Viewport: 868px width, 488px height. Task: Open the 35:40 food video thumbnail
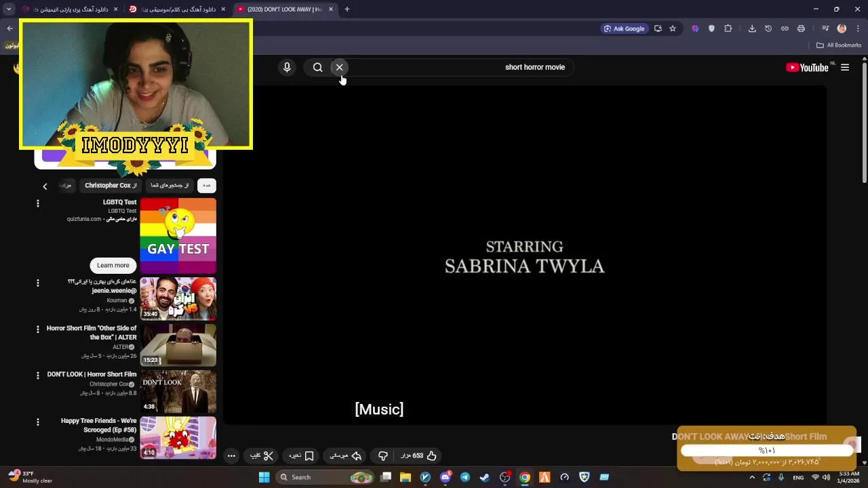(x=178, y=298)
